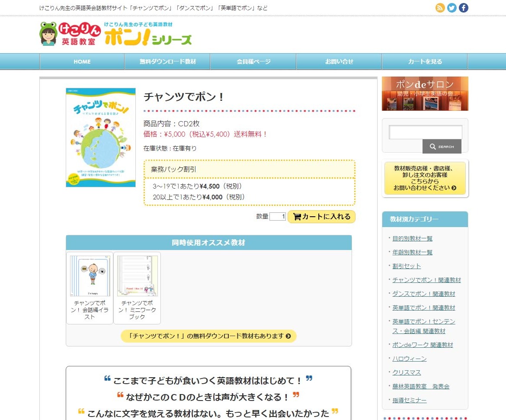Open the HOME navigation tab

[82, 61]
